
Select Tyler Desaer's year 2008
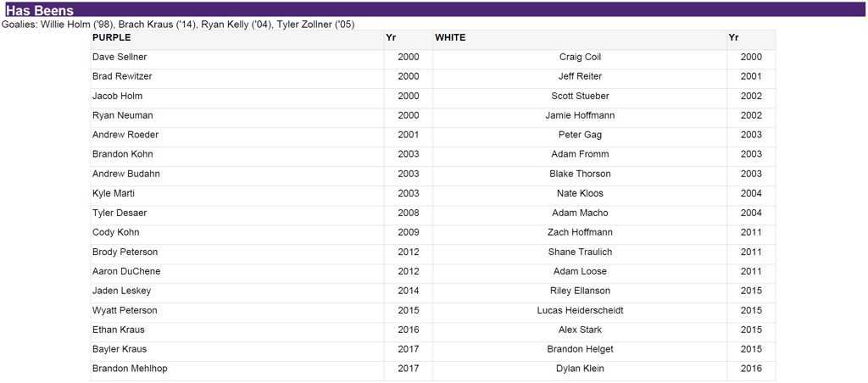point(408,214)
